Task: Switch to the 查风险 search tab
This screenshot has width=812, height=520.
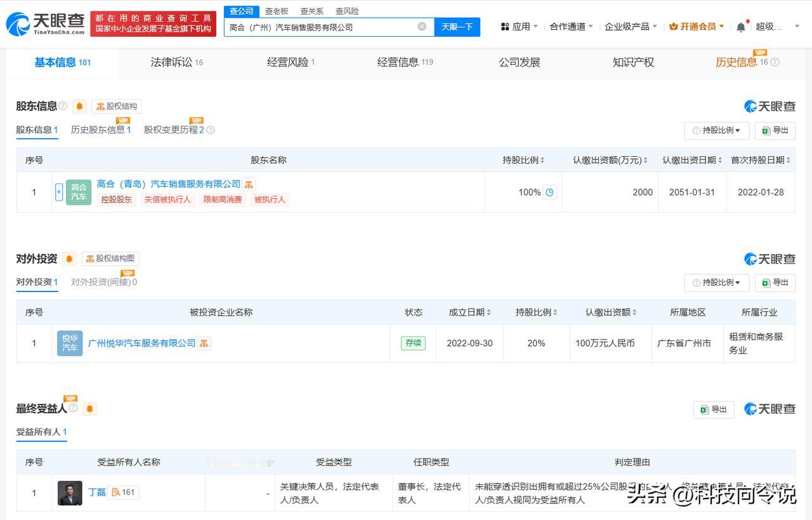Action: [x=347, y=11]
